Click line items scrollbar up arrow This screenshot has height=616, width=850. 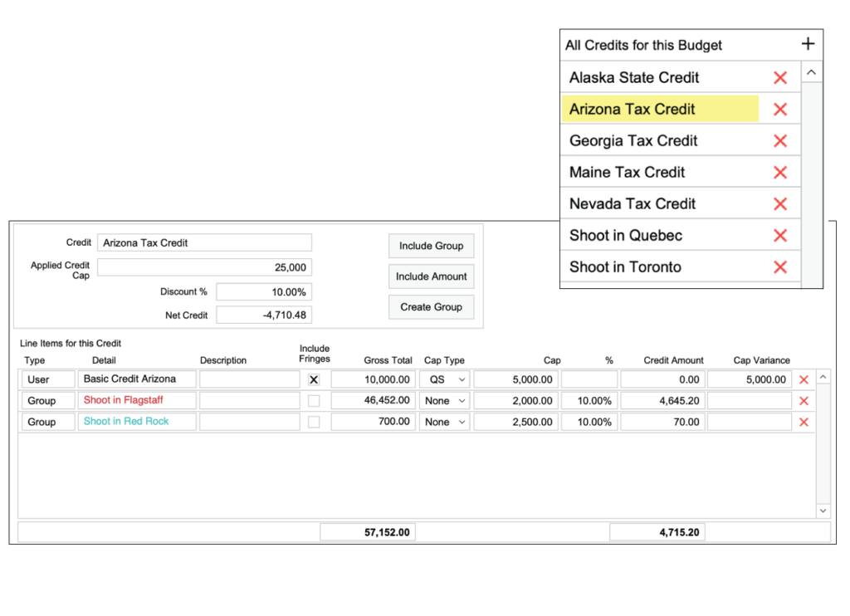click(823, 377)
